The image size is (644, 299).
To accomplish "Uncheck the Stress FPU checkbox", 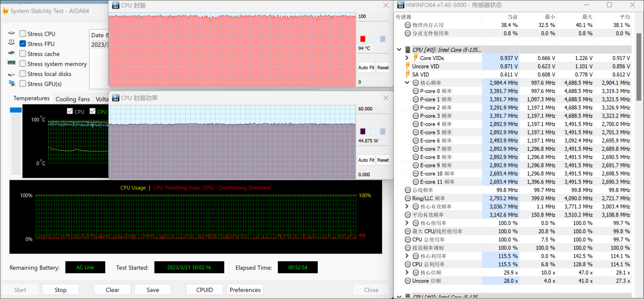I will tap(23, 44).
